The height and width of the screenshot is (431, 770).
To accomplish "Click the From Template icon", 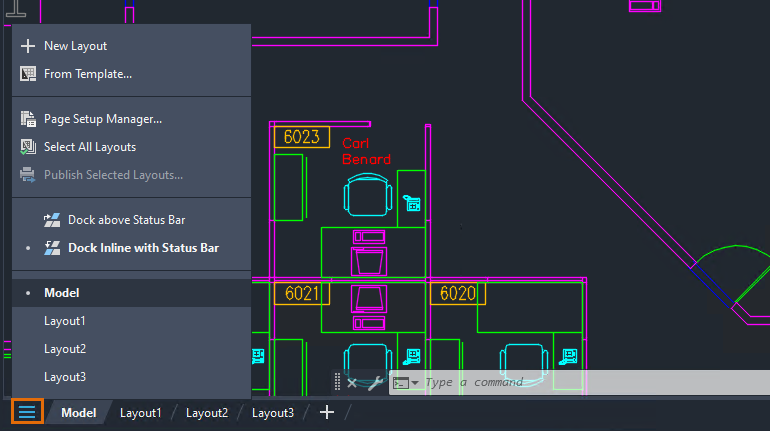I will [x=28, y=74].
